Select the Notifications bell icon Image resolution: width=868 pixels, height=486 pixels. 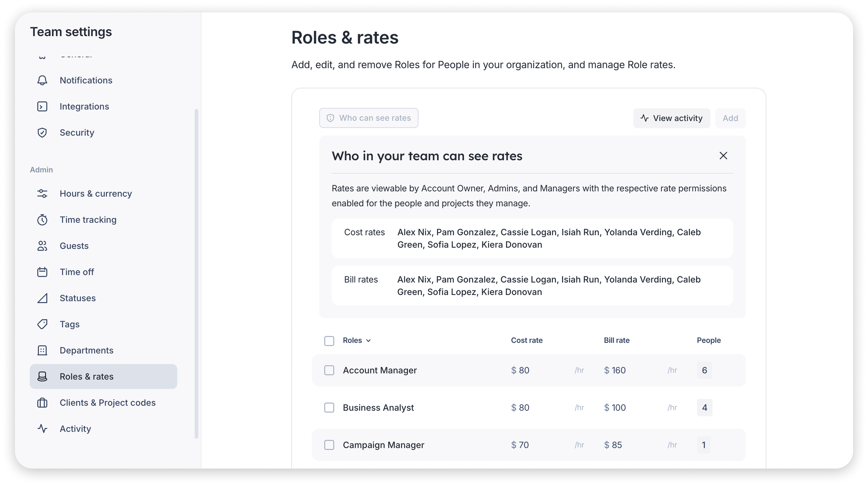tap(42, 81)
